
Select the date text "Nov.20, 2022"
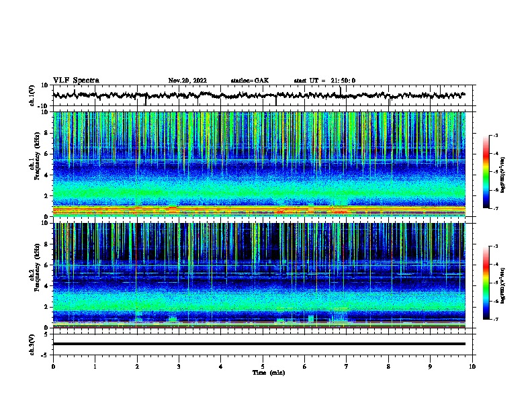(x=187, y=81)
